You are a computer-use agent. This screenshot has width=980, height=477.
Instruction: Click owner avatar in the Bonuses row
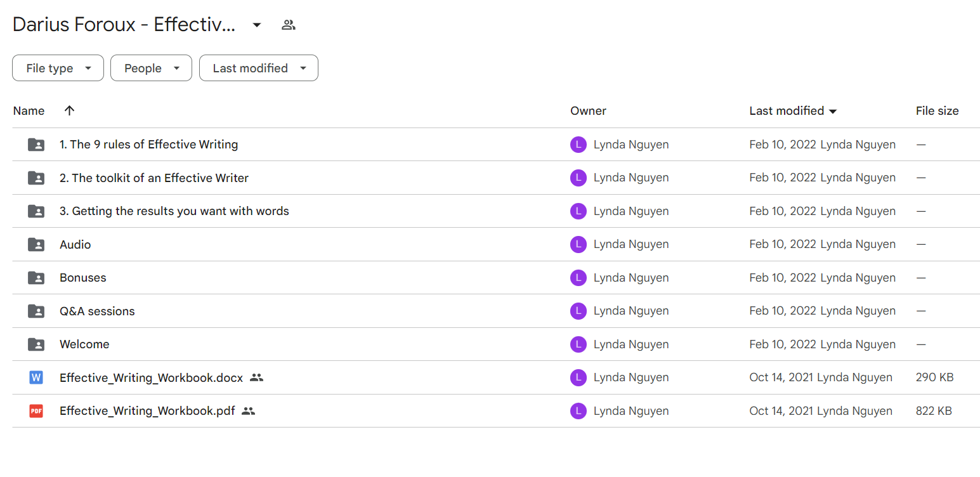coord(578,278)
